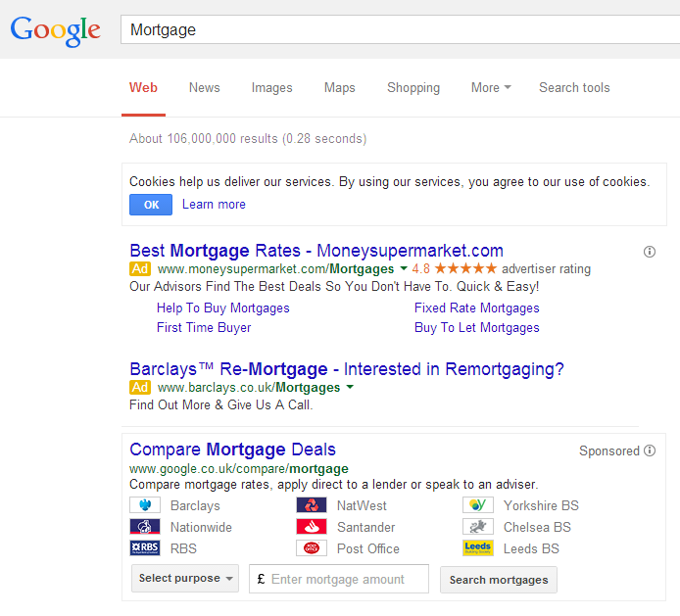
Task: Click the NatWest lender name
Action: click(x=362, y=505)
